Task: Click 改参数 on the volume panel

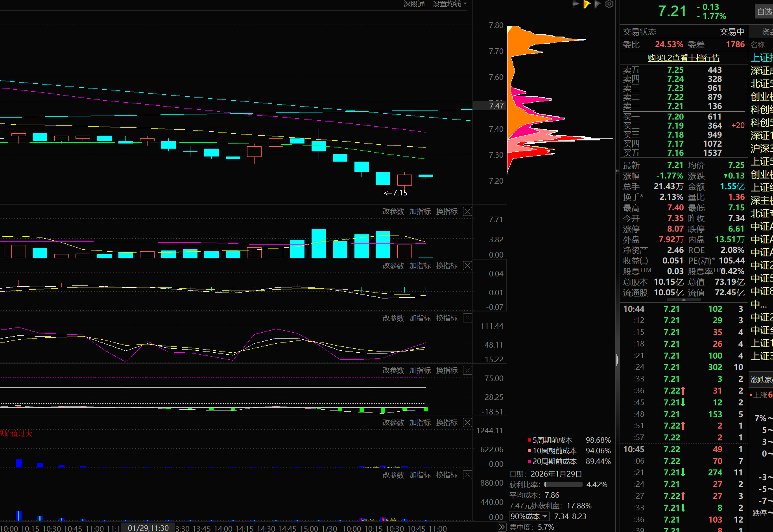Action: click(x=393, y=212)
